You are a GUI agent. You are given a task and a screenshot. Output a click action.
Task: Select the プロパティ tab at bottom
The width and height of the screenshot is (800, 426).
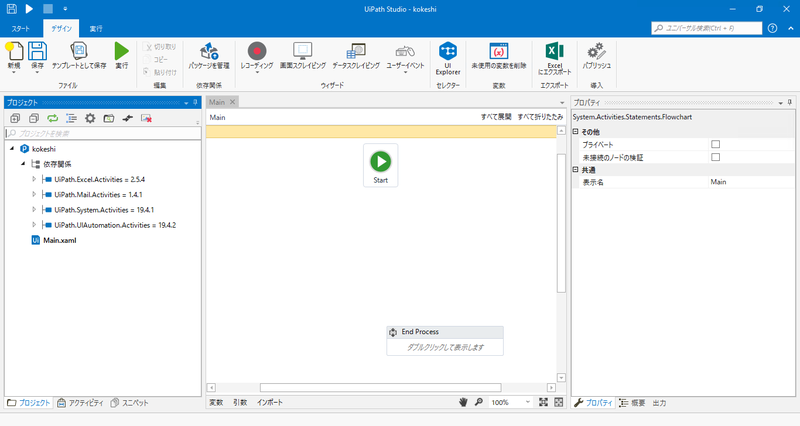coord(593,403)
